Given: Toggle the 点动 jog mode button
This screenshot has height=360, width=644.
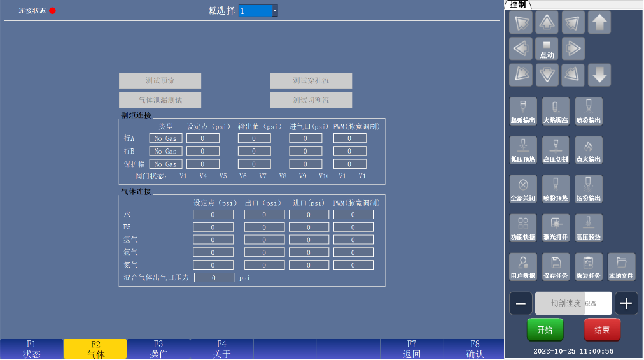Looking at the screenshot, I should point(547,48).
